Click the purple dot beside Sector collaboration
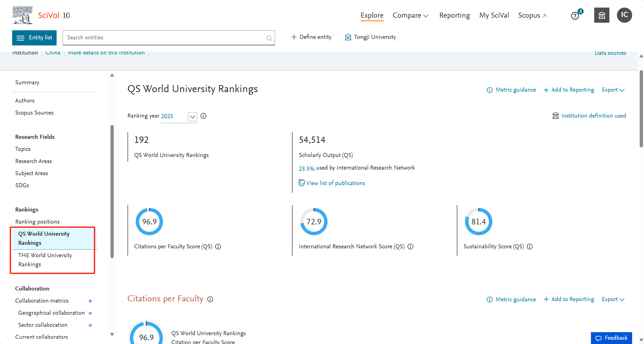644x344 pixels. point(90,325)
